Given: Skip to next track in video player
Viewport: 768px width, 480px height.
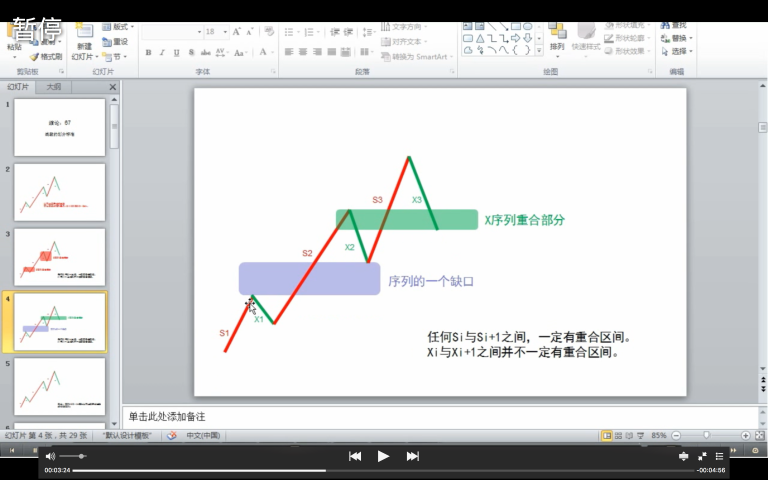Looking at the screenshot, I should (x=412, y=456).
